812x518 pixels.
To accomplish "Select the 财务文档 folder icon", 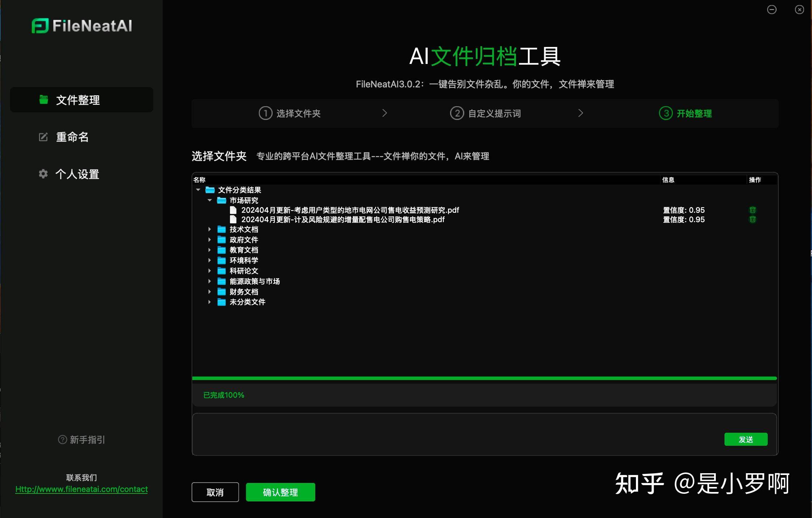I will click(x=222, y=292).
